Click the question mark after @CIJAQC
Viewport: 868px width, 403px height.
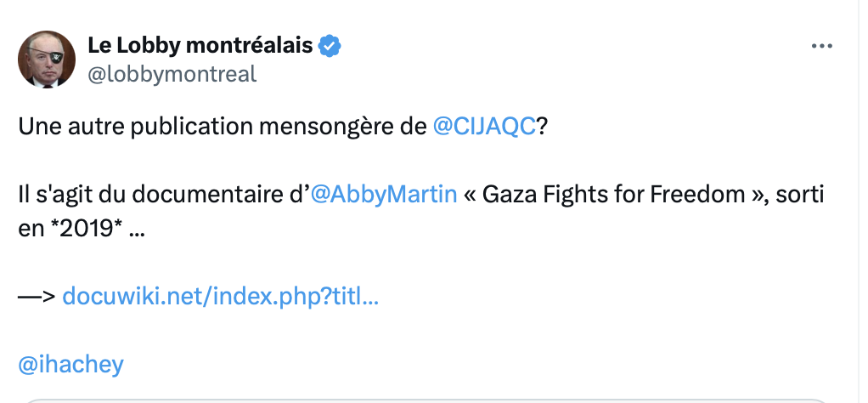(542, 127)
